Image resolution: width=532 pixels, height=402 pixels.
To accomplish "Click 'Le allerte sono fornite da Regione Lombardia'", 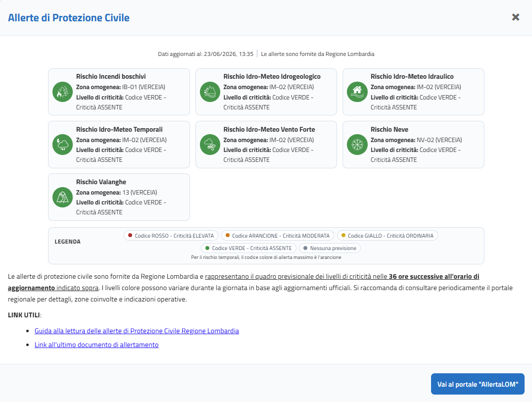I will [x=318, y=54].
